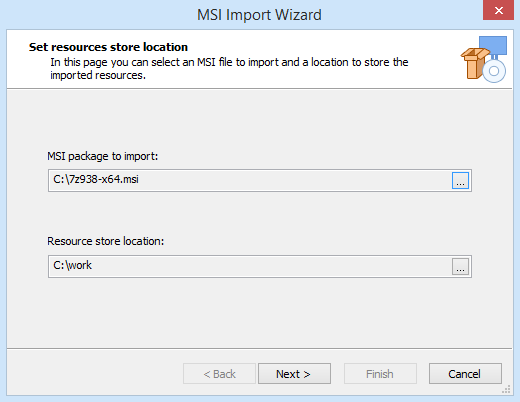
Task: Focus the MSI package to import field
Action: point(250,180)
